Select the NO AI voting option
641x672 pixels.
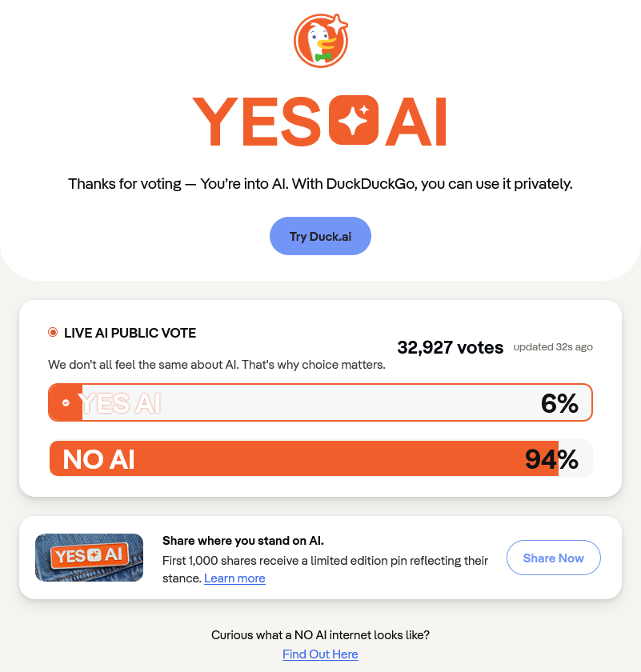click(320, 458)
